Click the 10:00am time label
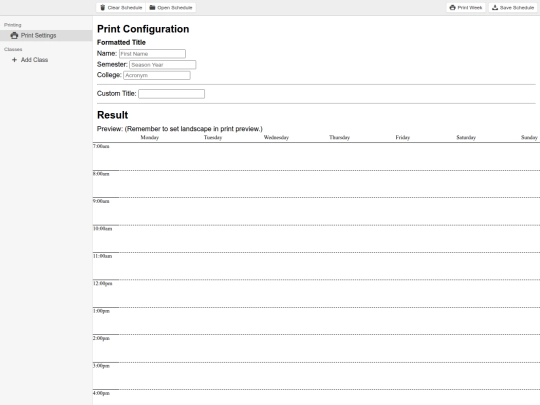540x405 pixels. (x=102, y=229)
